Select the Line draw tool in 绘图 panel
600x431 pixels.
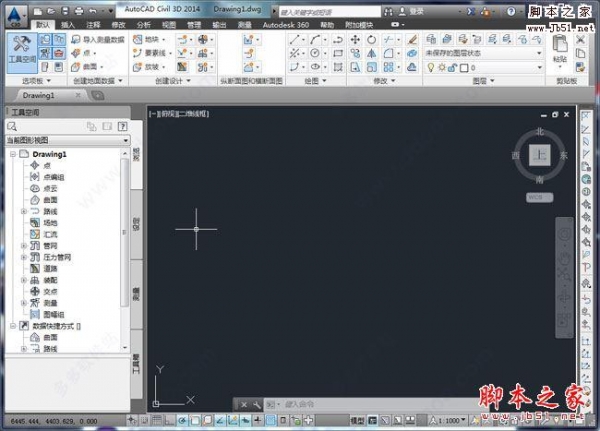pos(295,39)
